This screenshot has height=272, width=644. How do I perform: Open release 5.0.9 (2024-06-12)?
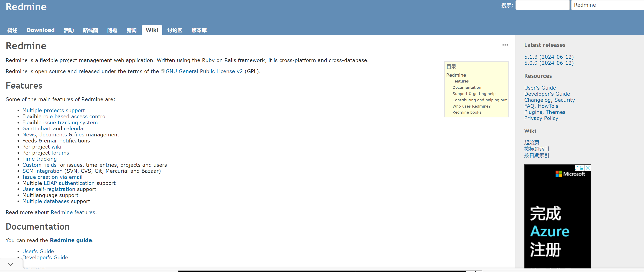549,63
